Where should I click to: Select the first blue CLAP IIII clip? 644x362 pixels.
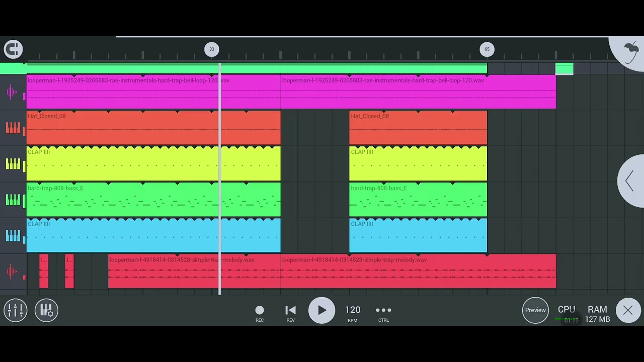click(x=153, y=236)
